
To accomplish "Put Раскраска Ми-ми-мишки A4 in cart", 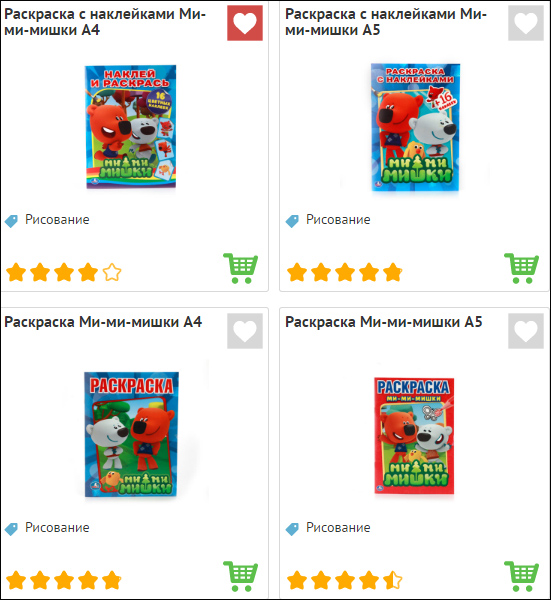I will pyautogui.click(x=241, y=576).
